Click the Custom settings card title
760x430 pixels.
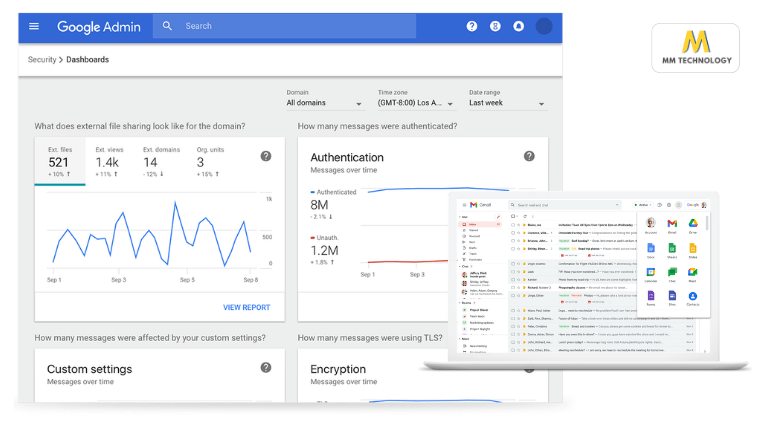point(89,369)
